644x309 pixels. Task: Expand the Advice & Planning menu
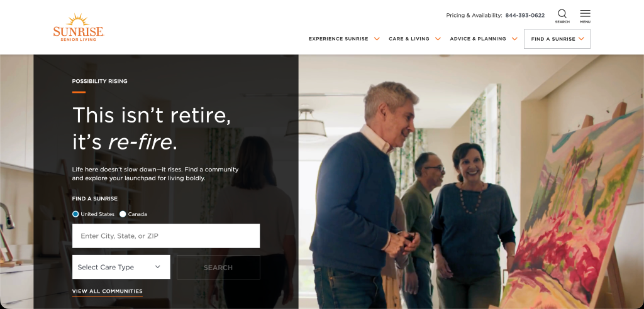click(478, 39)
